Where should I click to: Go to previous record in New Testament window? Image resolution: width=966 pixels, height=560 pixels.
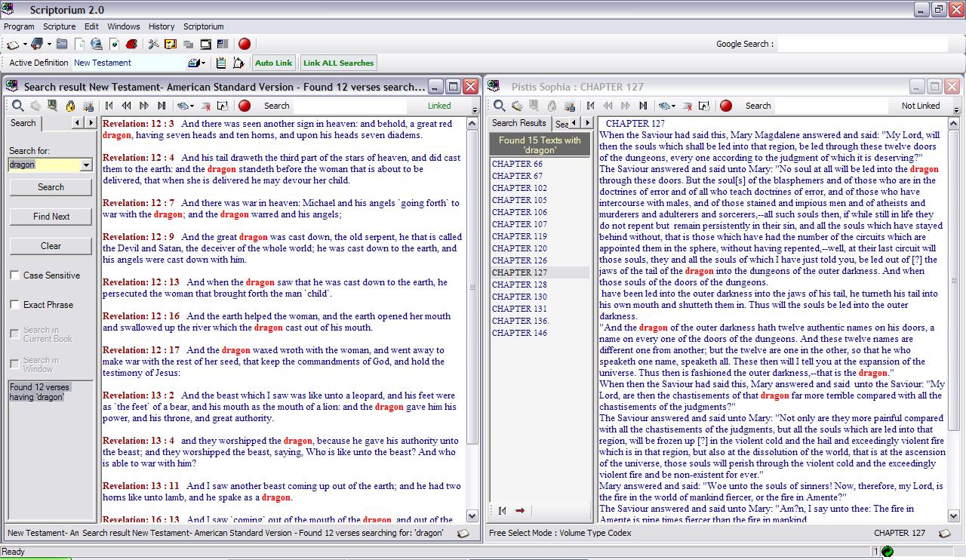pyautogui.click(x=126, y=106)
